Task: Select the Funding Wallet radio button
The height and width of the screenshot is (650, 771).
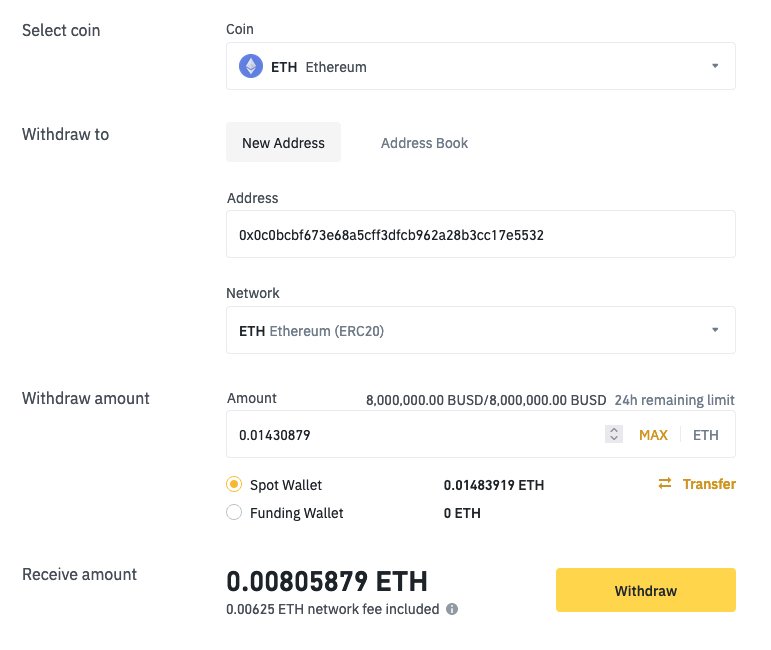Action: pyautogui.click(x=234, y=513)
